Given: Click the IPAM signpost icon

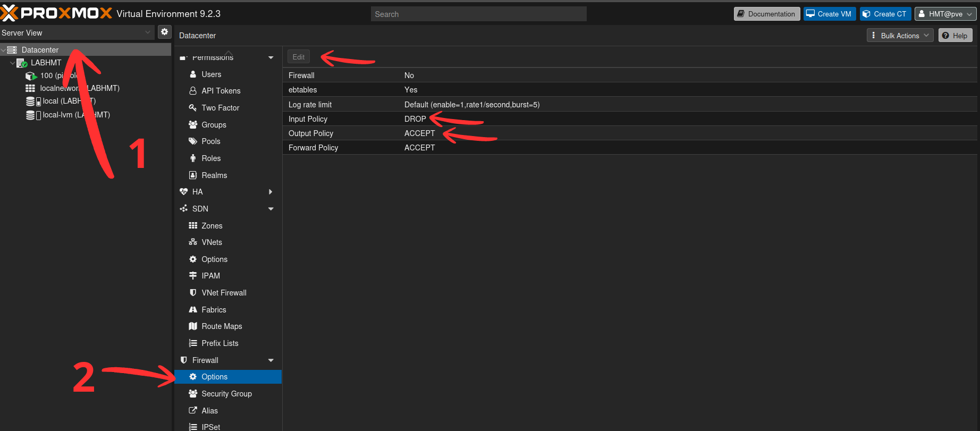Looking at the screenshot, I should click(x=193, y=276).
